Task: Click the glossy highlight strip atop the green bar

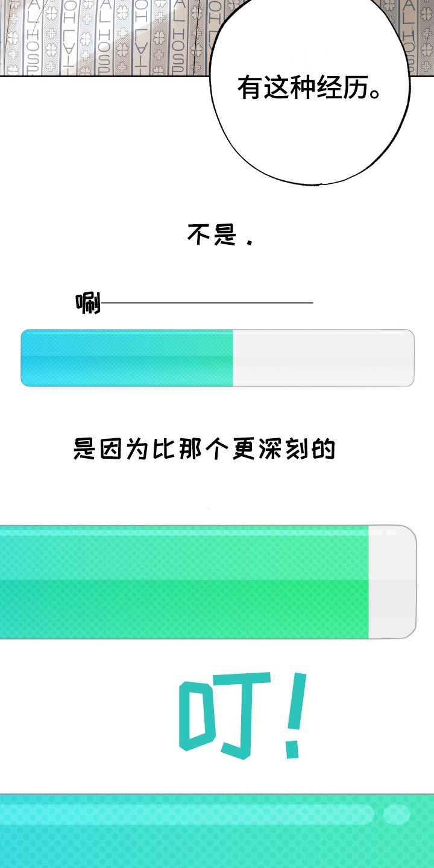Action: pos(181,532)
